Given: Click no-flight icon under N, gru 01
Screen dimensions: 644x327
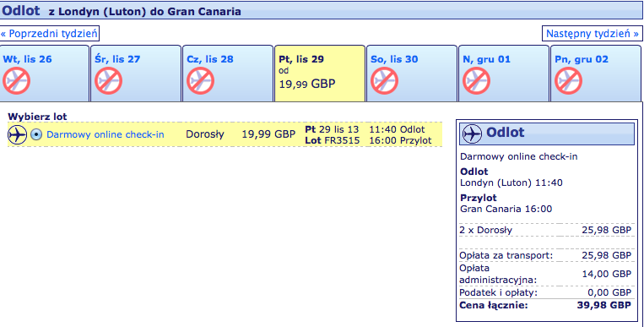Looking at the screenshot, I should pos(476,81).
